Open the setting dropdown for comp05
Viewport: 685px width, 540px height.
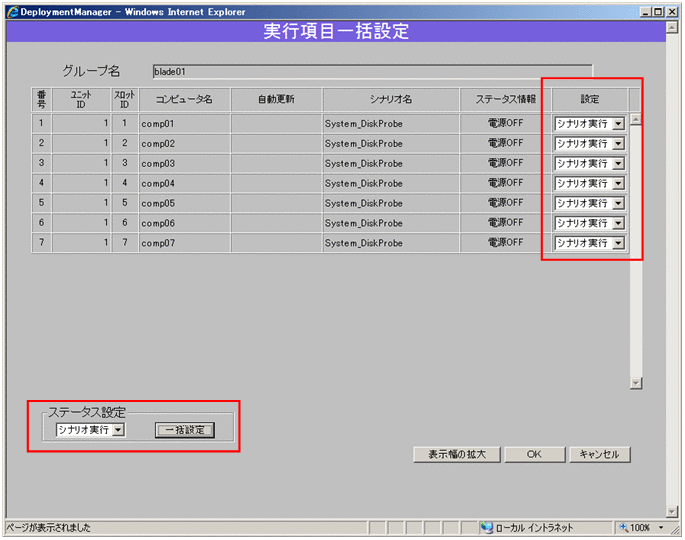pos(589,203)
